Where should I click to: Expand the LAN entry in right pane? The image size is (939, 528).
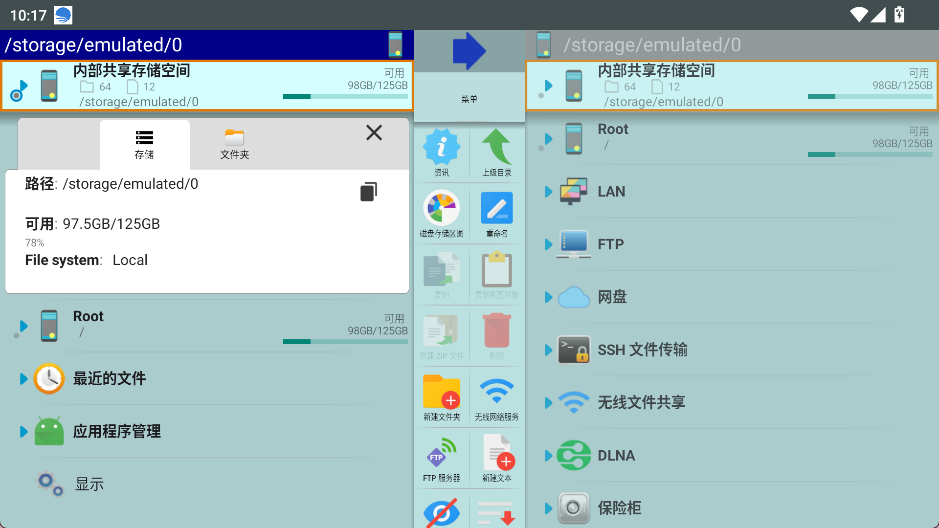[548, 191]
